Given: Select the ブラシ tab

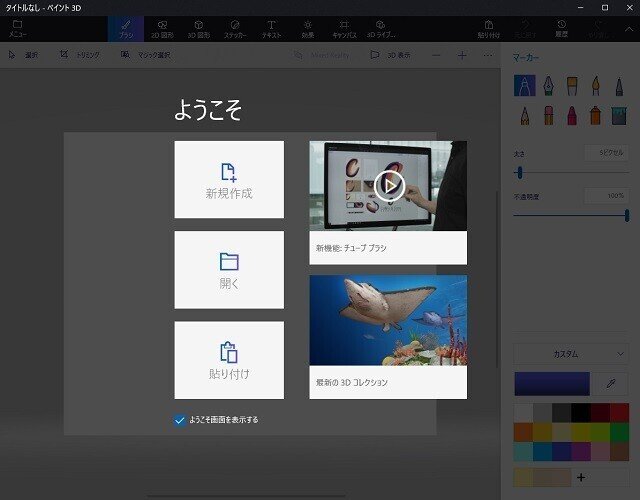Looking at the screenshot, I should 126,29.
